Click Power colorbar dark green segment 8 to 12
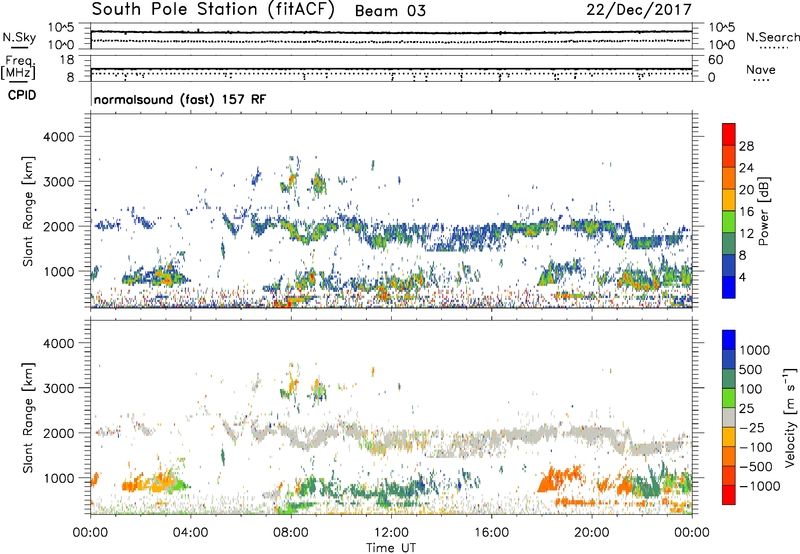Viewport: 800px width, 554px height. [729, 243]
